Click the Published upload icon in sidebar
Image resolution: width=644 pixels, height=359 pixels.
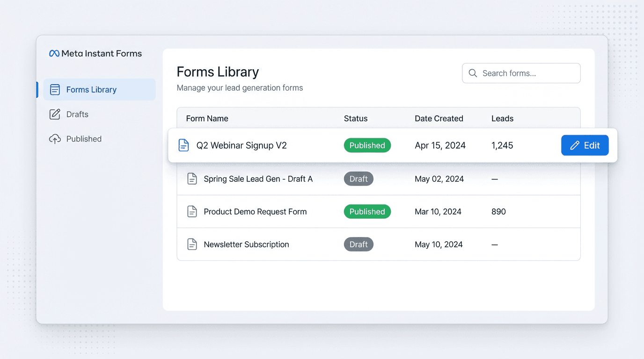point(56,139)
